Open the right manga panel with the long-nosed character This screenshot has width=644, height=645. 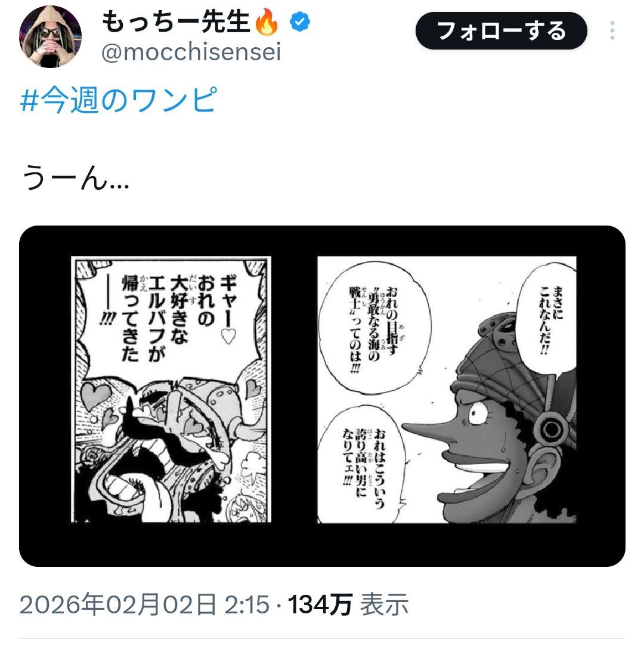coord(447,389)
